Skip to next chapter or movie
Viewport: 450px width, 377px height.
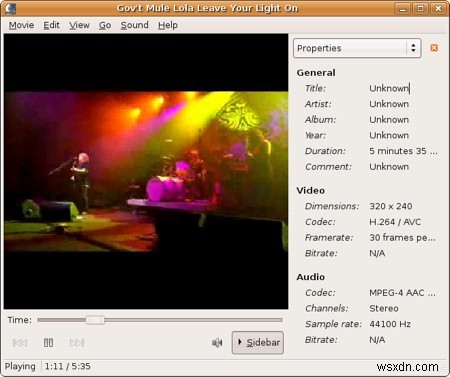click(x=77, y=342)
